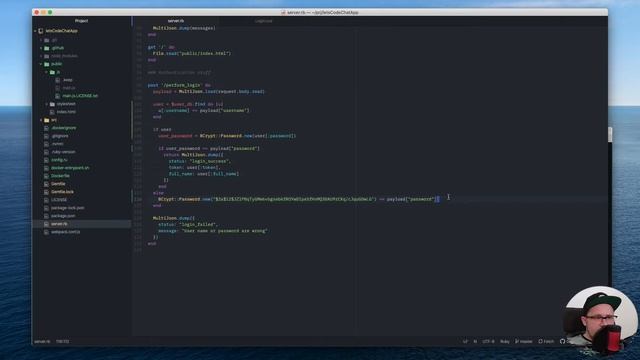Click the BCrypt::Password.new(user[:password]) line

[x=227, y=136]
